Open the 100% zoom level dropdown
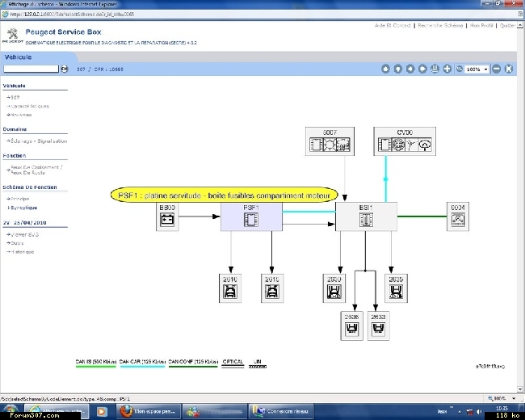 477,69
